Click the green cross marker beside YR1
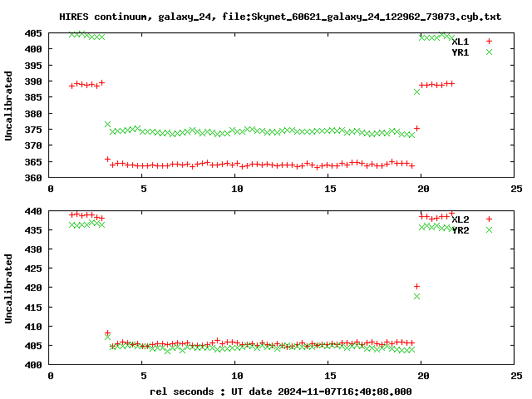 coord(489,52)
